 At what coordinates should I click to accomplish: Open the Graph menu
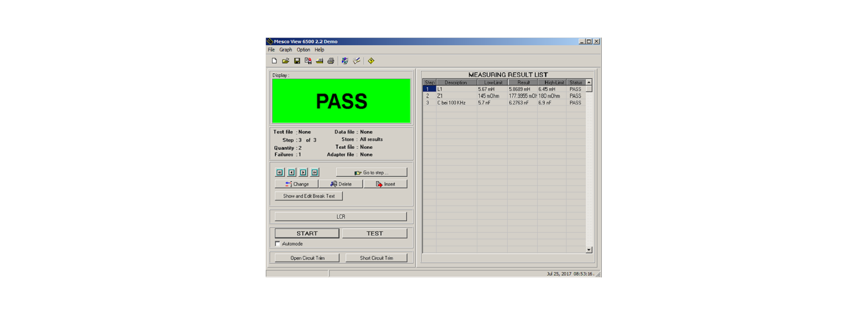(x=285, y=50)
